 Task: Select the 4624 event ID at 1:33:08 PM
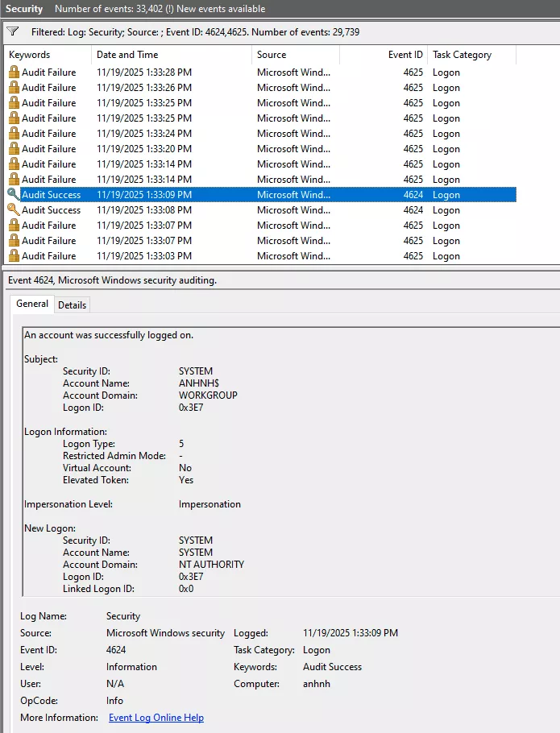(413, 210)
